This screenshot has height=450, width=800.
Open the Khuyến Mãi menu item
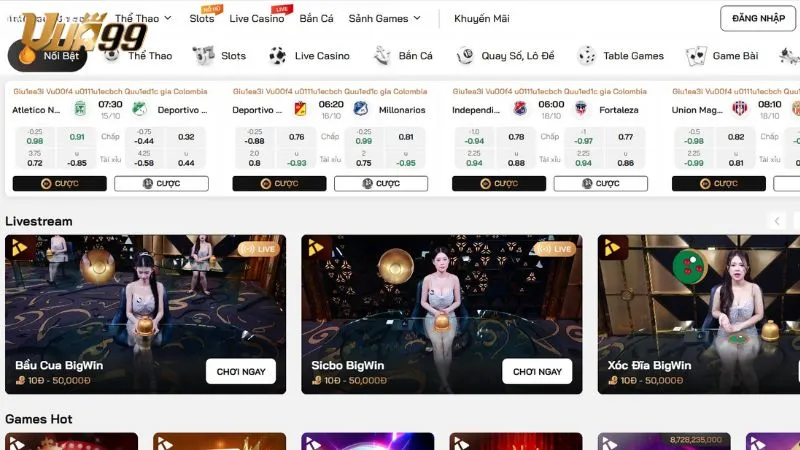(481, 18)
